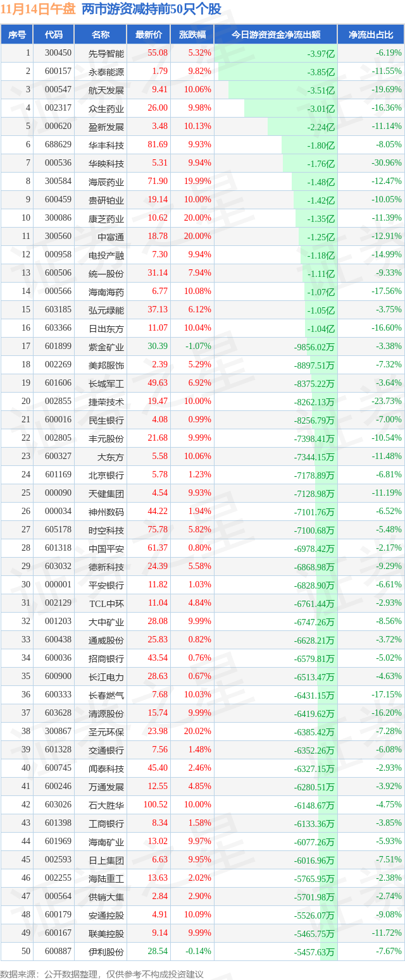This screenshot has width=405, height=980.
Task: Select stock name 圣元环保
Action: tap(106, 732)
